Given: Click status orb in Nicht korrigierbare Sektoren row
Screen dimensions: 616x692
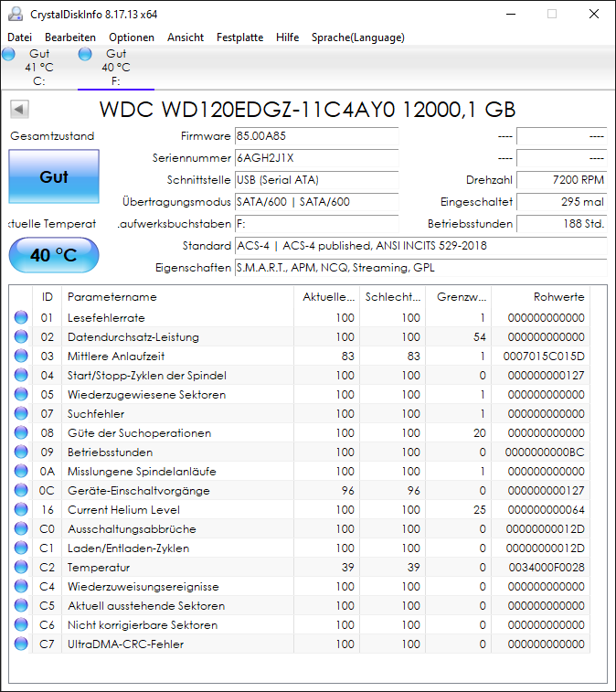Looking at the screenshot, I should point(21,624).
